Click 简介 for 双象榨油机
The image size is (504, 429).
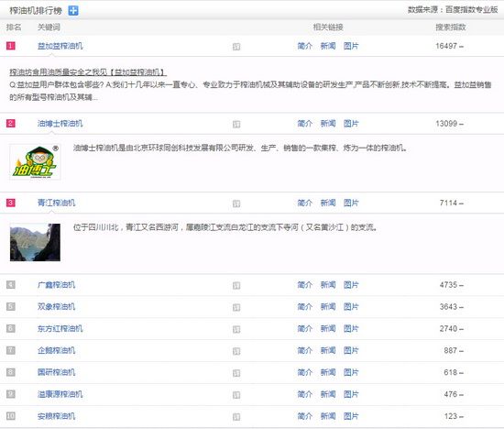(305, 307)
